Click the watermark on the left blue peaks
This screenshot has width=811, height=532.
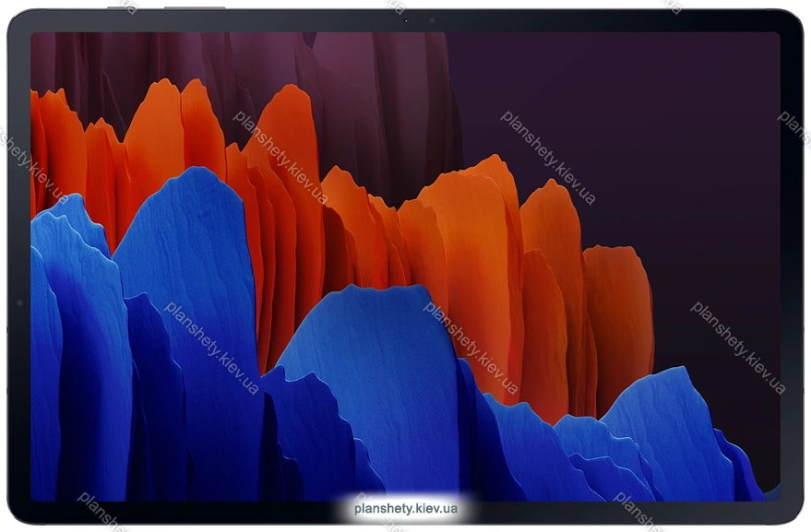211,347
